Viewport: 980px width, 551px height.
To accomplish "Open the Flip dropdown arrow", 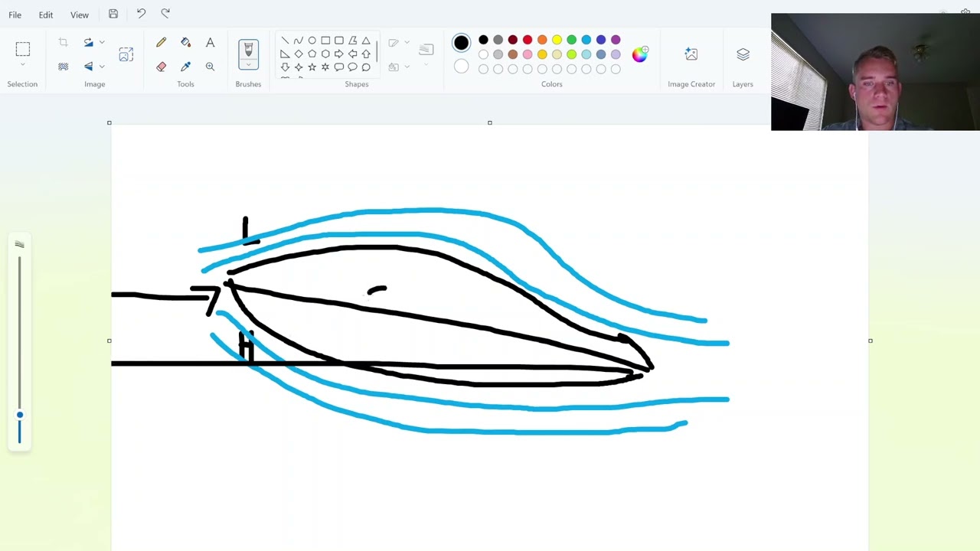I will [x=102, y=67].
